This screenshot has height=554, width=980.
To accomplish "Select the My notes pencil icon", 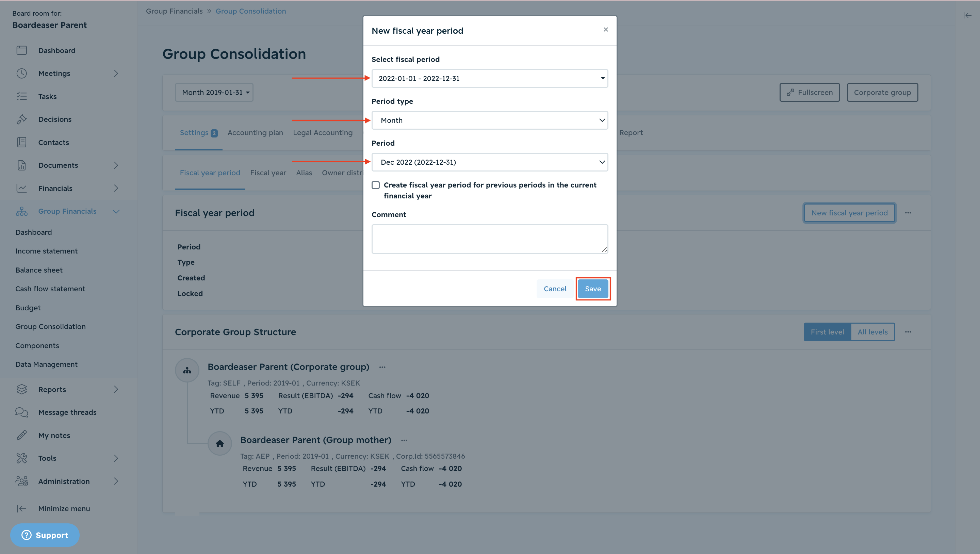I will pyautogui.click(x=22, y=435).
